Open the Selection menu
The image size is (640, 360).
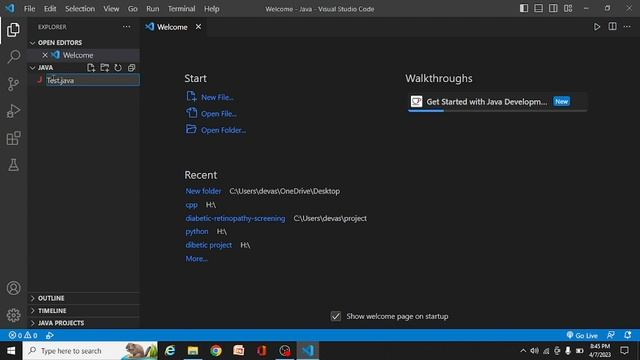coord(80,9)
